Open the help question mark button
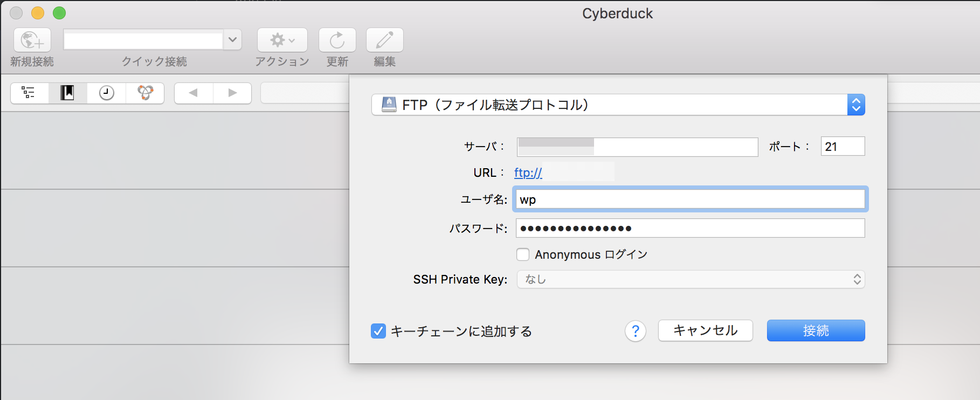 (636, 331)
